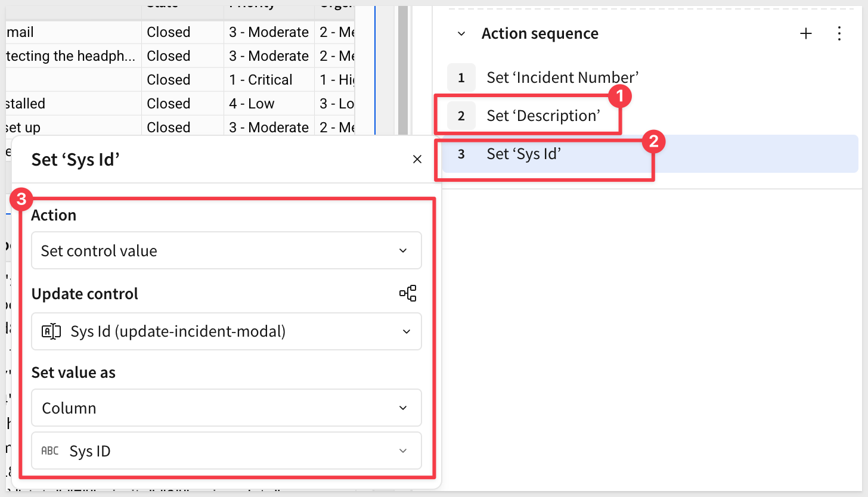868x497 pixels.
Task: Select the Set 'Description' action
Action: coord(543,116)
